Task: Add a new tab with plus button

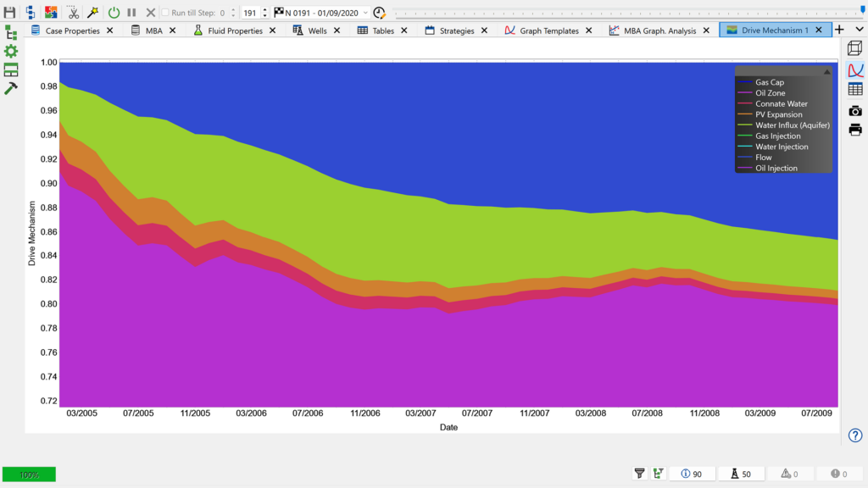Action: pyautogui.click(x=839, y=30)
